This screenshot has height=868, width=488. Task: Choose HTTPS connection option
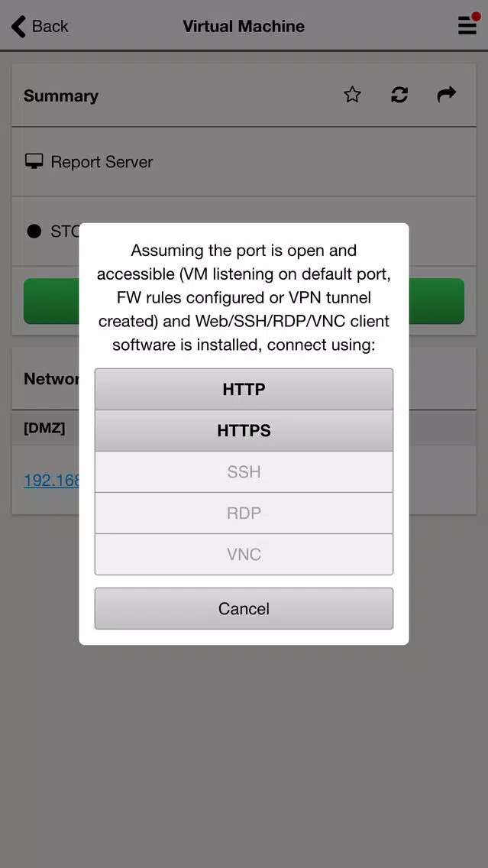click(x=244, y=431)
